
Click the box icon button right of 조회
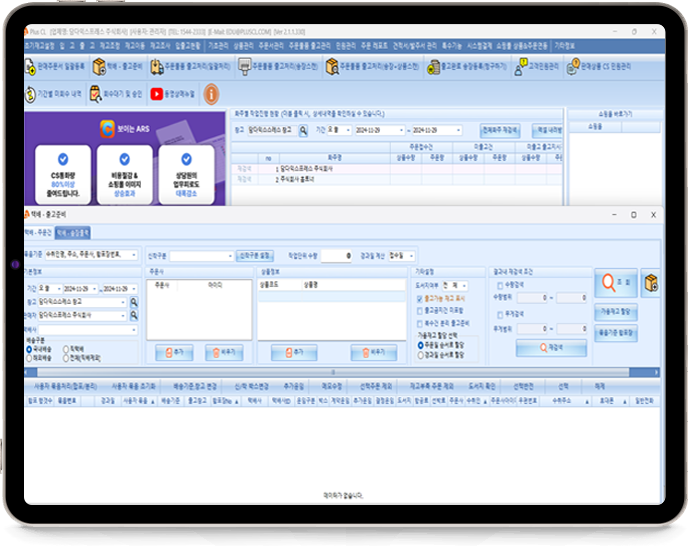tap(651, 283)
